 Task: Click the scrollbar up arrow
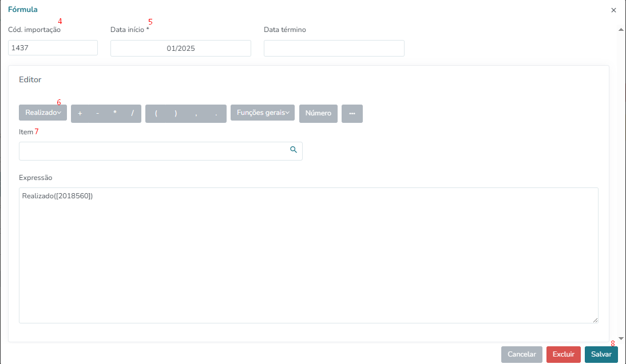coord(621,30)
